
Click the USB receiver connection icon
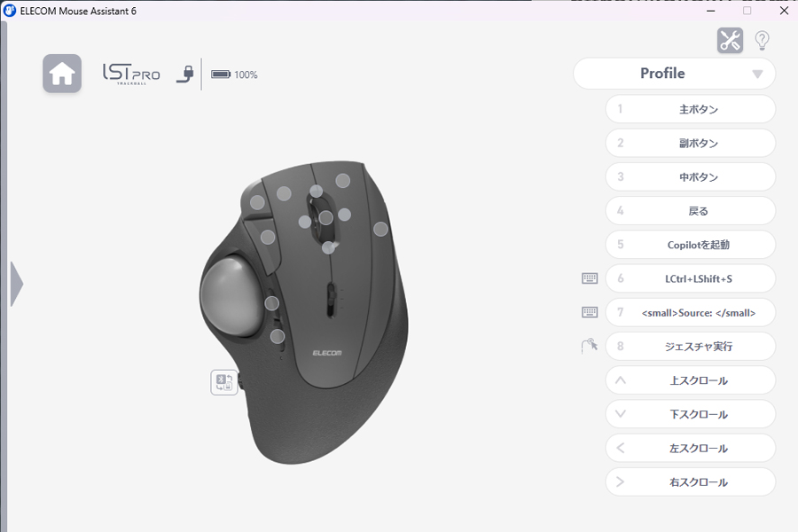click(185, 74)
